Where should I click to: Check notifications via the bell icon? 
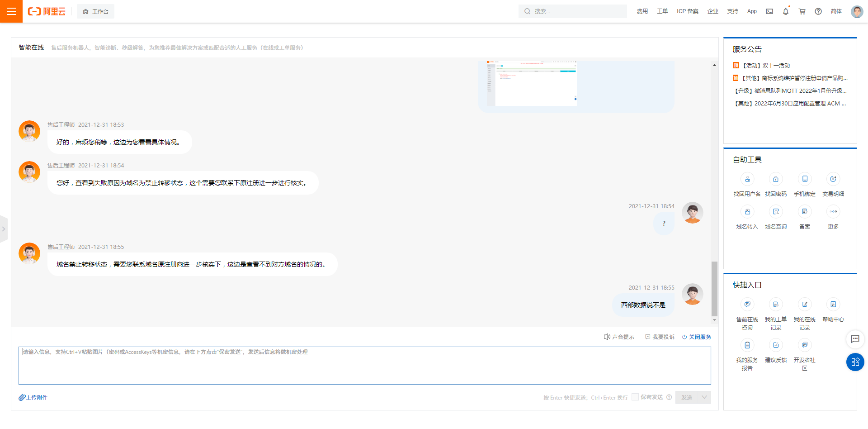785,11
